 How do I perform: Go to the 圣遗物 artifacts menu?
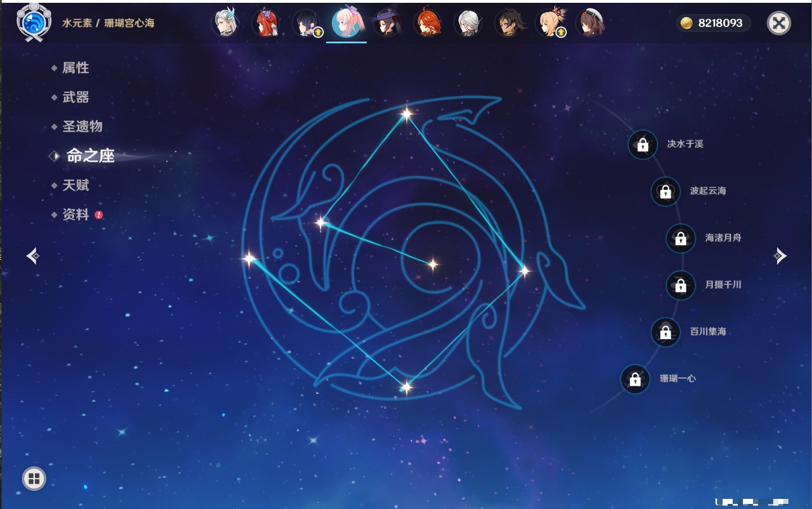click(x=82, y=127)
